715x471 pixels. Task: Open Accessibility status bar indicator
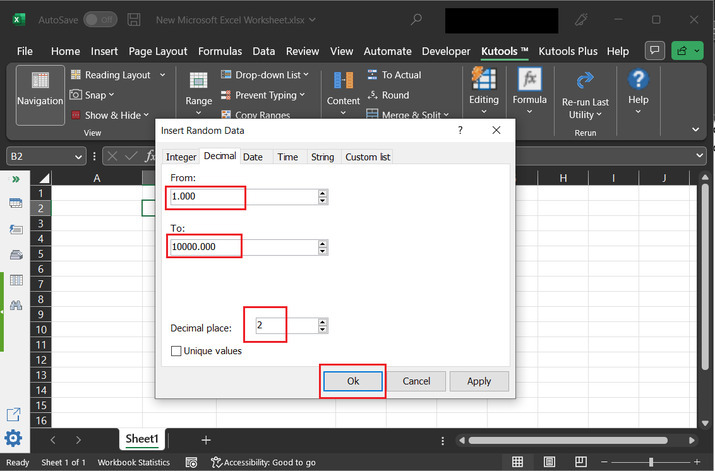pyautogui.click(x=264, y=463)
